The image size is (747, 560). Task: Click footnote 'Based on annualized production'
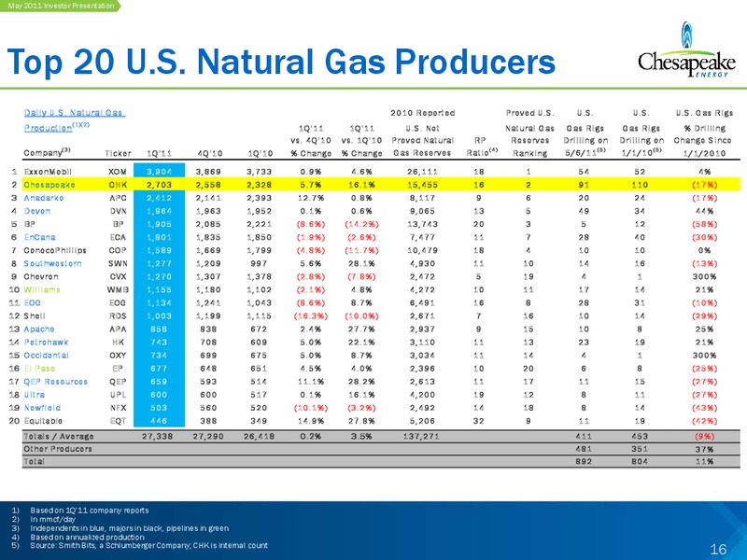coord(87,538)
